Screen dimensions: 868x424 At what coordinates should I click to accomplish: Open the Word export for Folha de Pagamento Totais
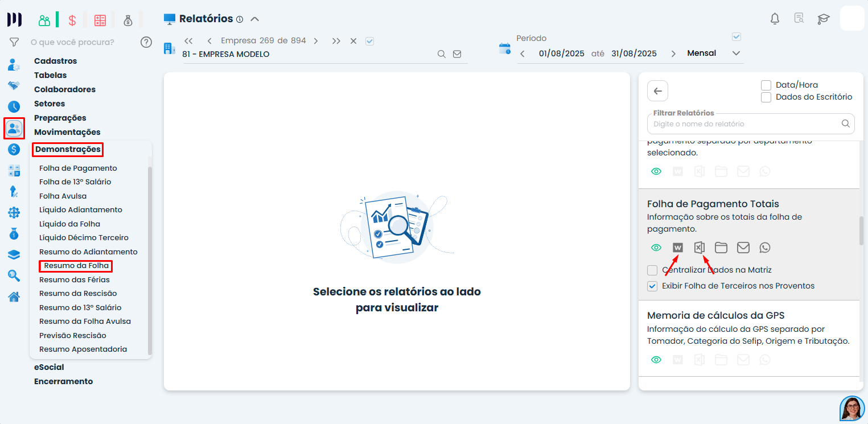pos(677,247)
